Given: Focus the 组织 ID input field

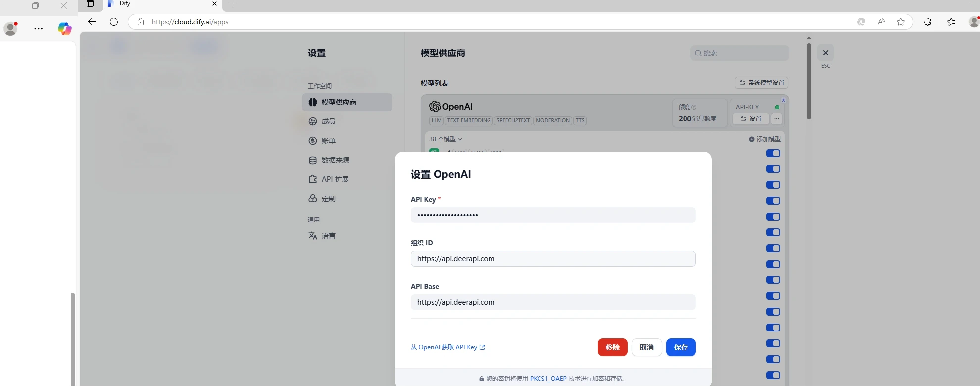Looking at the screenshot, I should point(553,259).
